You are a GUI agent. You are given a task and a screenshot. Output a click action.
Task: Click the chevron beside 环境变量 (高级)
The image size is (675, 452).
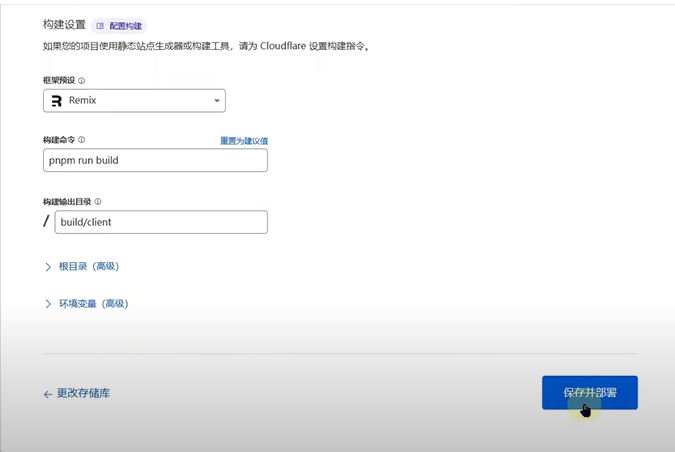(x=48, y=304)
